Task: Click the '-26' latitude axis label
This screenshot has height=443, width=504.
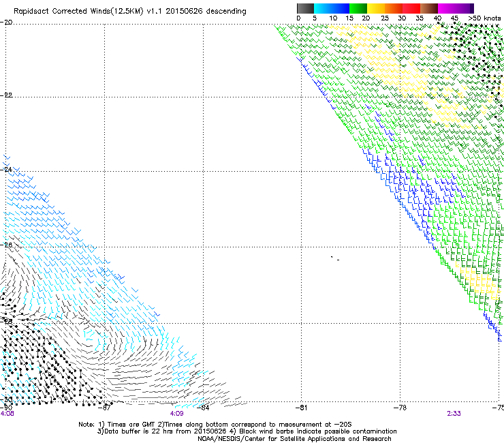Action: click(6, 245)
